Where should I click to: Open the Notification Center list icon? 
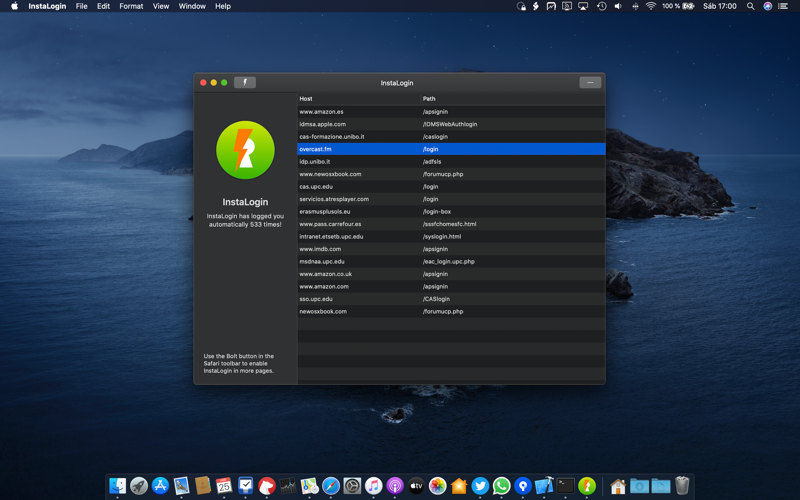pyautogui.click(x=783, y=6)
